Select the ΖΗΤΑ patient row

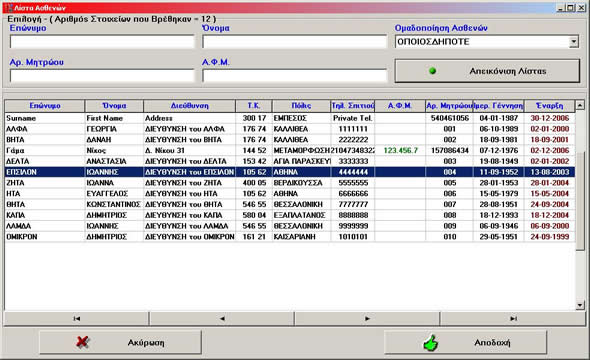point(290,183)
